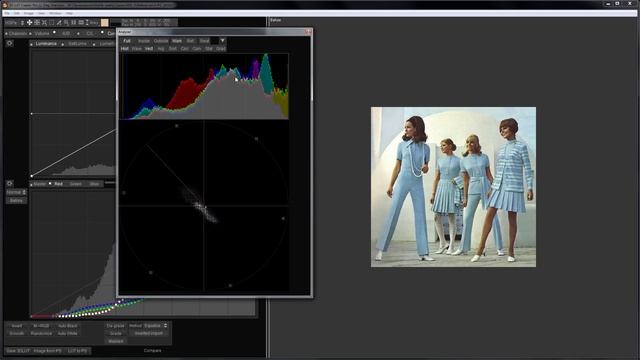This screenshot has height=360, width=640.
Task: Select Mark mode in Analyzer
Action: (177, 41)
